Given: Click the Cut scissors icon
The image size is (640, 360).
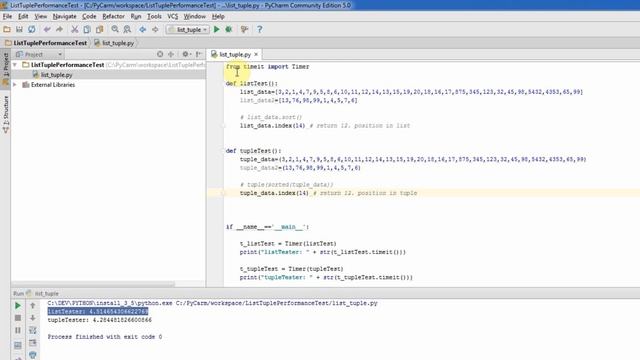Looking at the screenshot, I should [75, 29].
